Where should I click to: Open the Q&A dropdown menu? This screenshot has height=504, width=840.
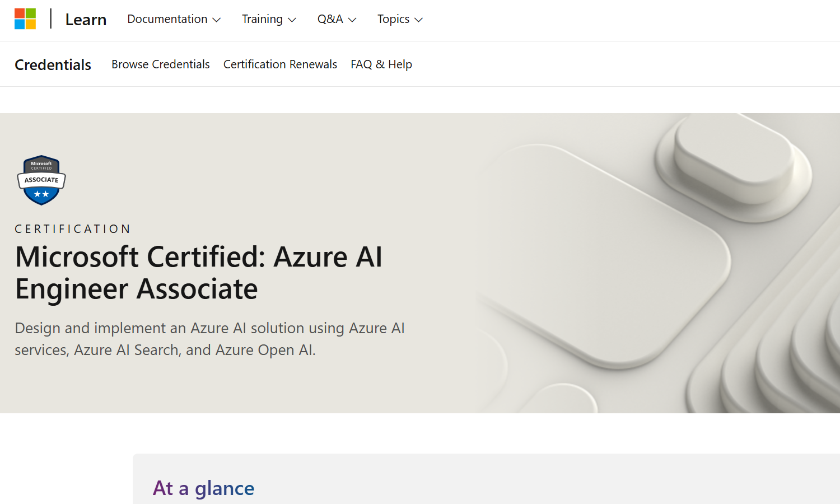pyautogui.click(x=330, y=19)
